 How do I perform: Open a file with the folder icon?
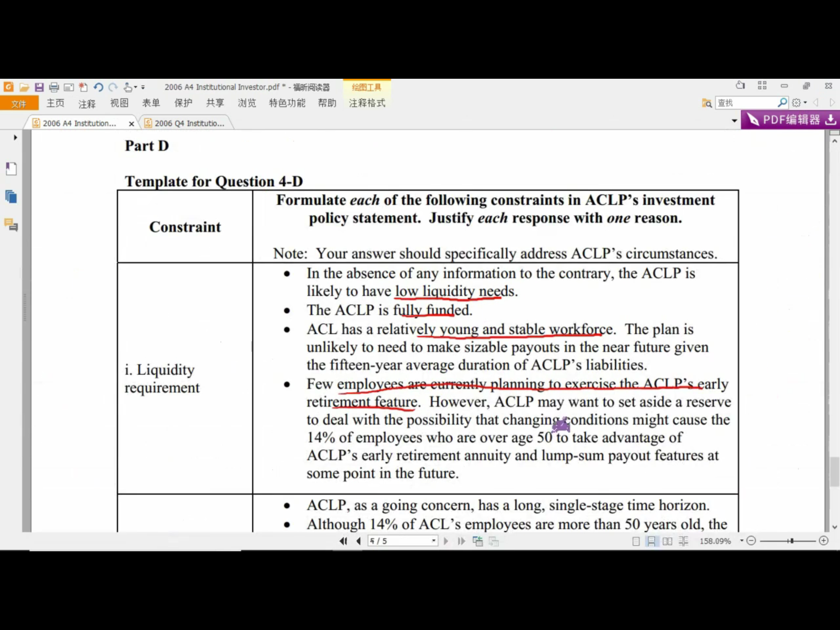click(24, 87)
